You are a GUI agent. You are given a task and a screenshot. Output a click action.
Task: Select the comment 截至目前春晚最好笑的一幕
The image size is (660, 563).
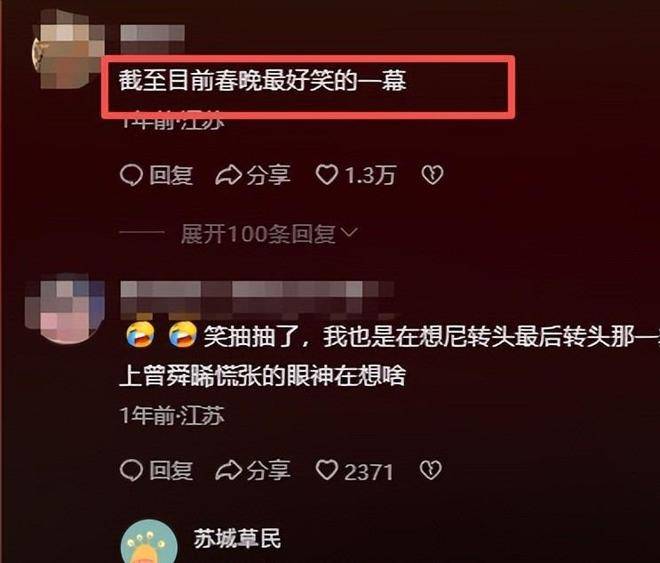tap(263, 80)
